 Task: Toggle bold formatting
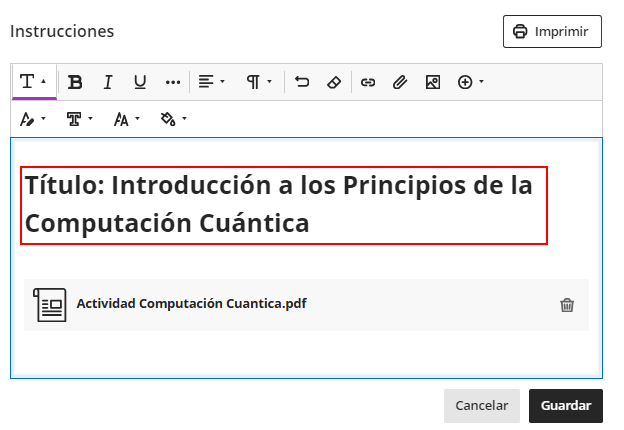pyautogui.click(x=75, y=82)
